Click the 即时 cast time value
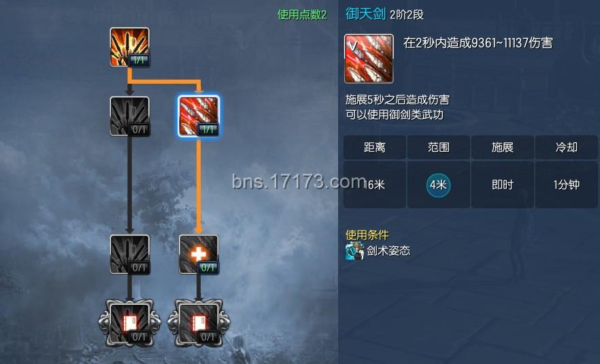The image size is (600, 364). coord(503,185)
